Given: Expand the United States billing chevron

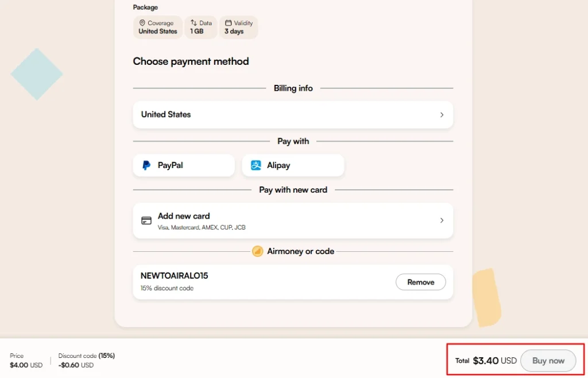Looking at the screenshot, I should point(442,115).
